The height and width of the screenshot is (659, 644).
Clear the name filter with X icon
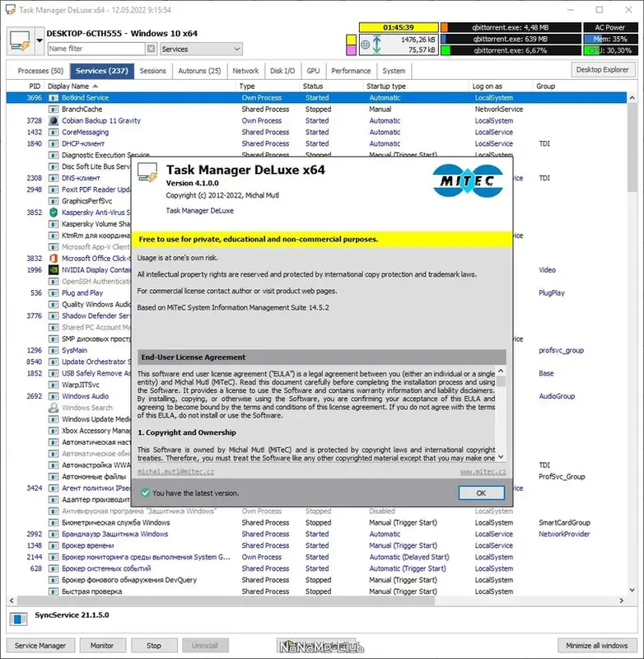click(x=151, y=49)
